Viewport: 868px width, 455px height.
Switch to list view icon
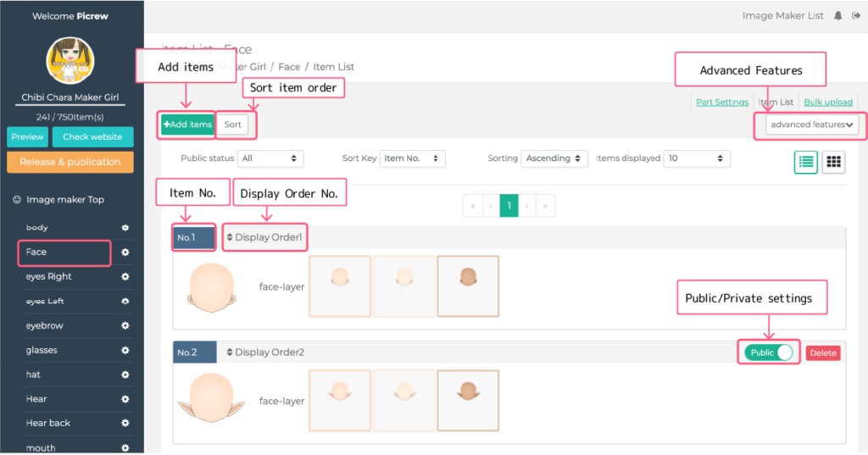click(x=805, y=161)
